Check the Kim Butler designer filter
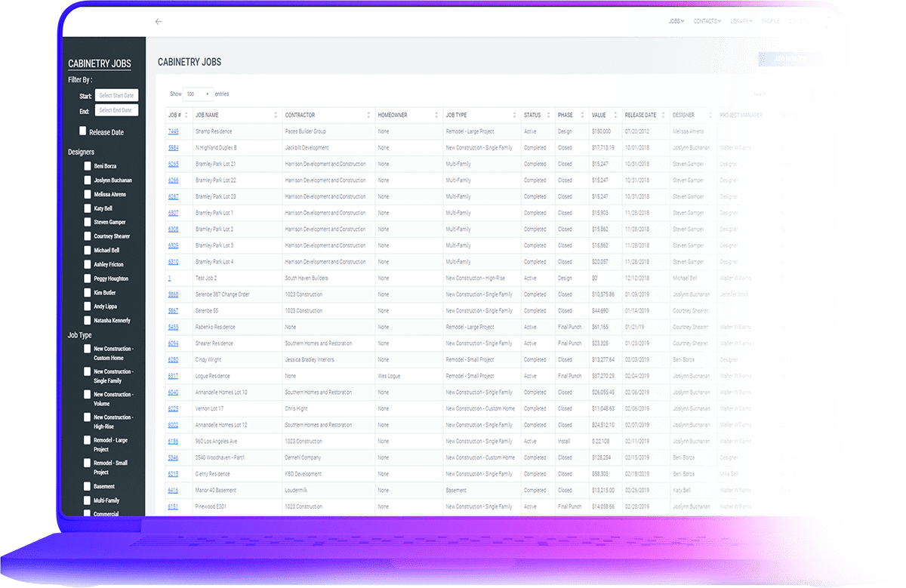Viewport: 906px width, 588px height. pyautogui.click(x=88, y=292)
